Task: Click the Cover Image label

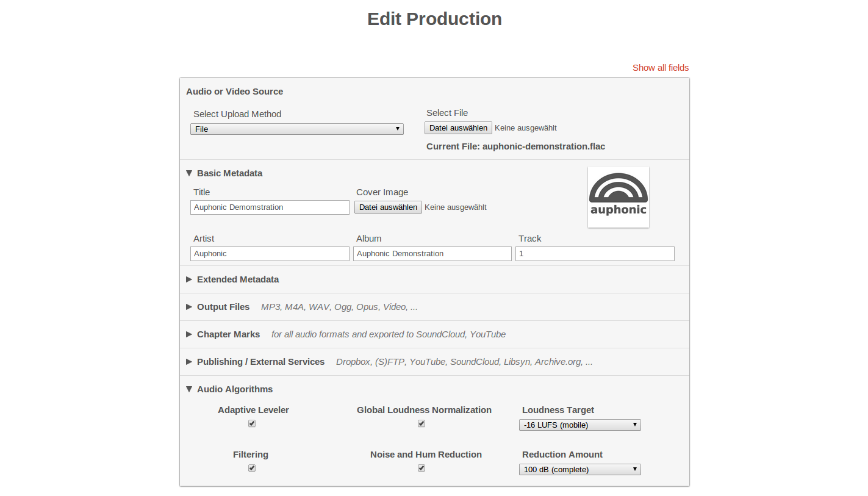Action: pyautogui.click(x=382, y=192)
